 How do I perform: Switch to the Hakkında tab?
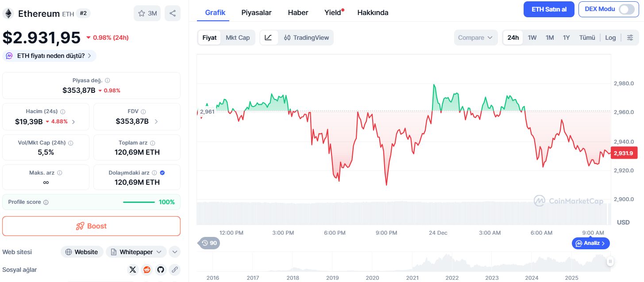coord(373,12)
